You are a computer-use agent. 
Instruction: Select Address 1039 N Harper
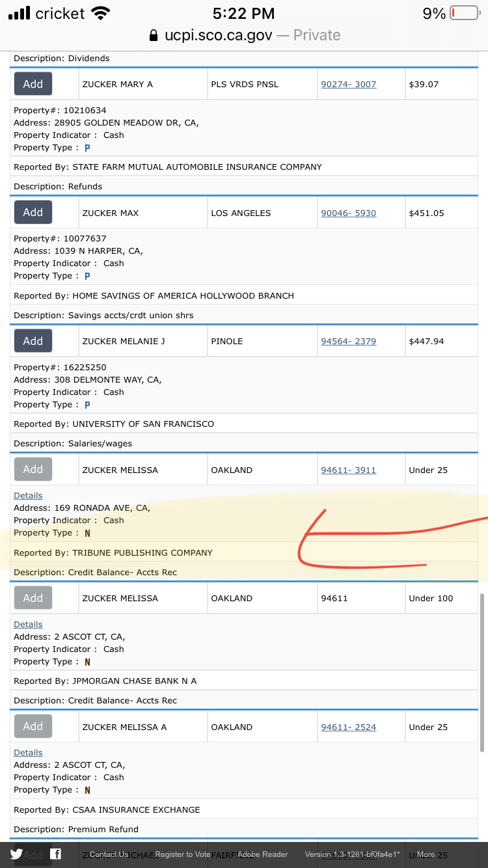click(x=78, y=251)
